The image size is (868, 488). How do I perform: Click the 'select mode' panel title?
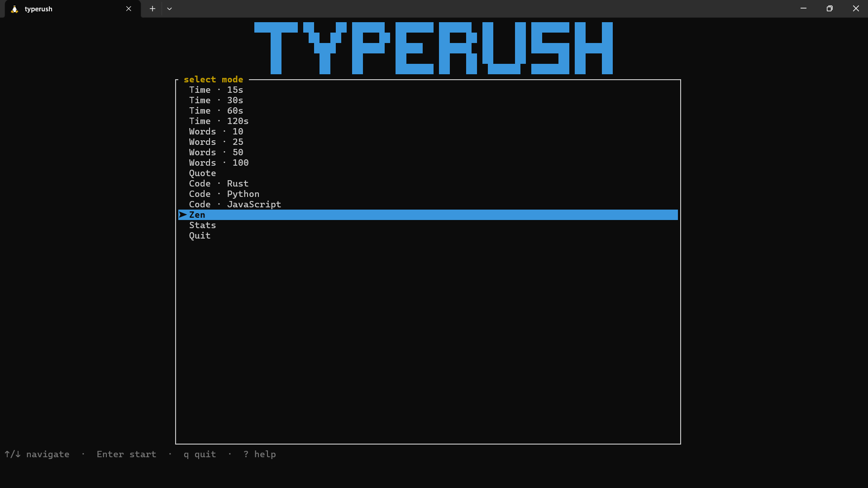coord(213,79)
